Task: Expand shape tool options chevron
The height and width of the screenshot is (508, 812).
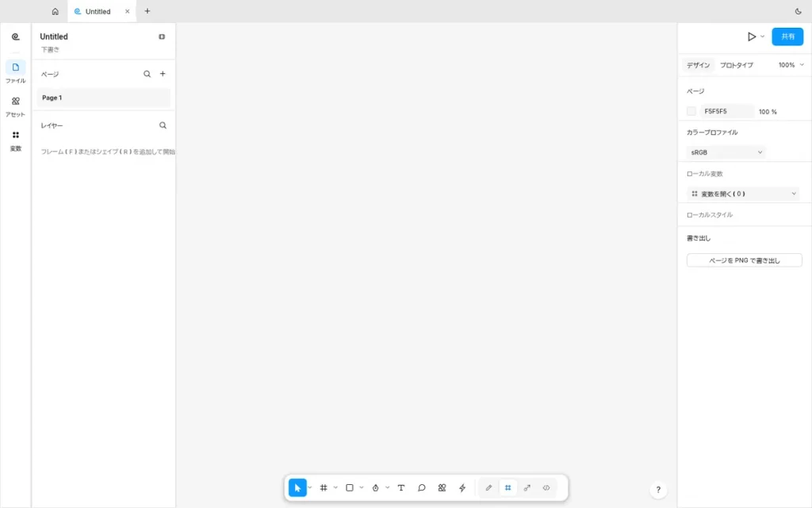Action: [362, 488]
